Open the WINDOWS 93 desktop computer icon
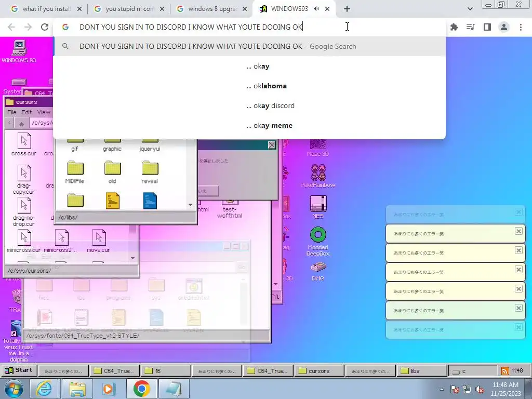 [x=19, y=51]
